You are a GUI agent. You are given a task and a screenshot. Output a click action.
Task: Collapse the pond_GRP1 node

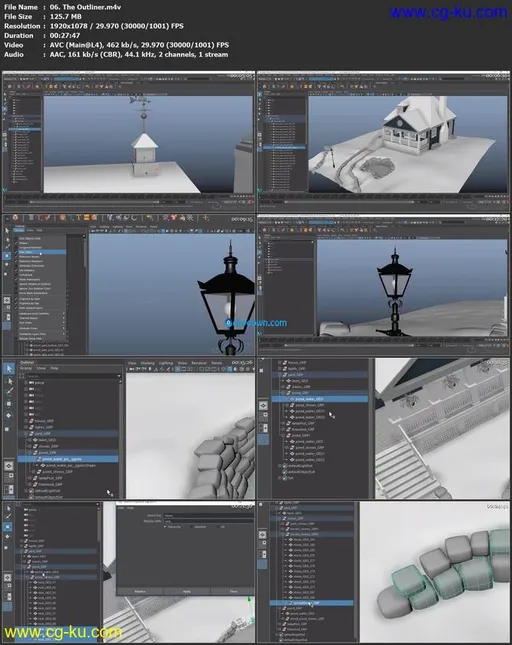click(x=283, y=435)
